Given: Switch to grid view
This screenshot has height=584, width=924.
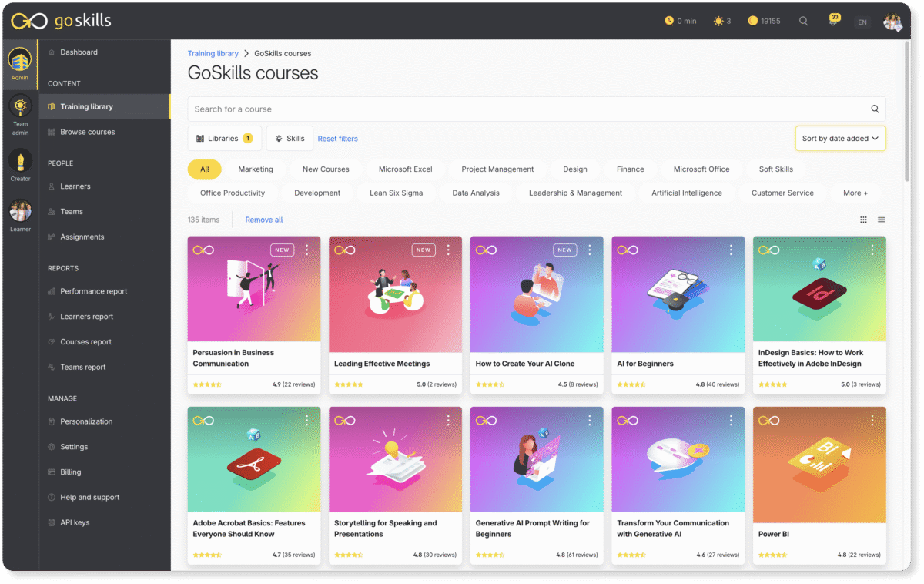Looking at the screenshot, I should click(863, 220).
